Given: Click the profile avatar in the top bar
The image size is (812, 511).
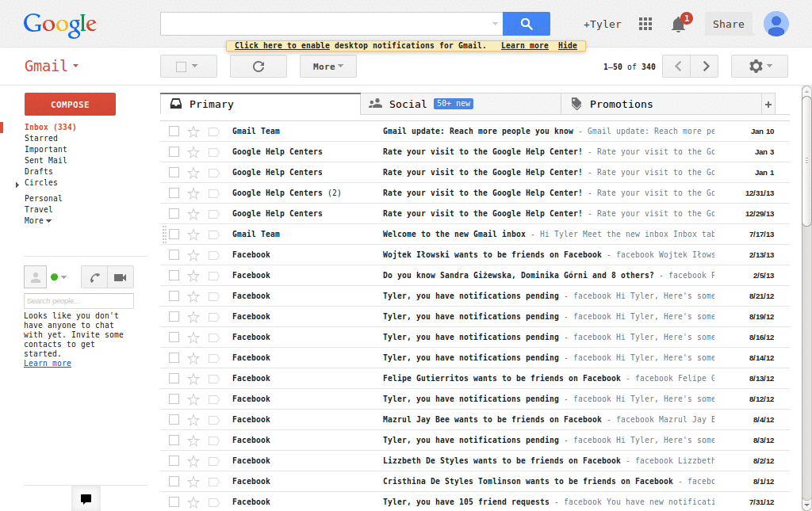Looking at the screenshot, I should pyautogui.click(x=776, y=24).
